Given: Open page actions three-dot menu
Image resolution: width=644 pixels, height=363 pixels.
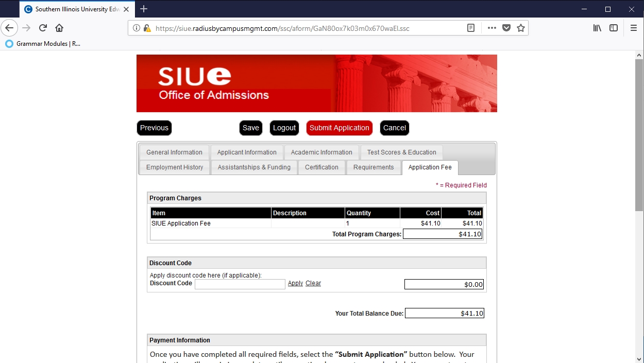Looking at the screenshot, I should coord(492,28).
